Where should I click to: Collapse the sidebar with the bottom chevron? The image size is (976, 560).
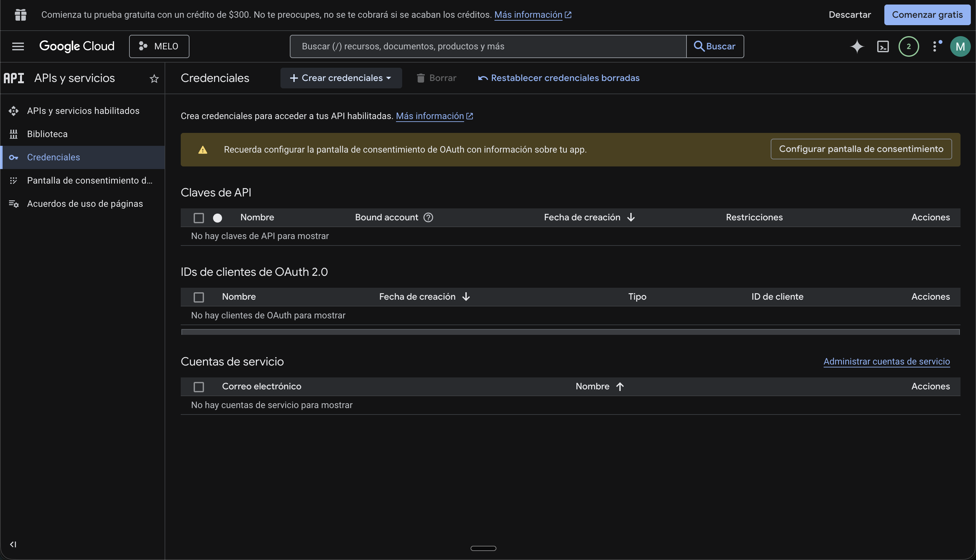click(x=13, y=544)
